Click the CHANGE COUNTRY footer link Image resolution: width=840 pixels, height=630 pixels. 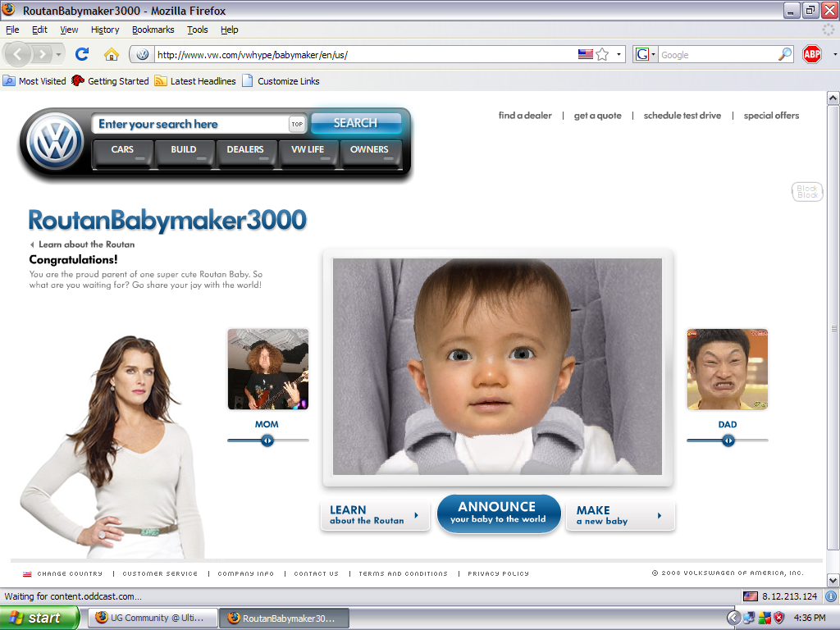pos(62,573)
